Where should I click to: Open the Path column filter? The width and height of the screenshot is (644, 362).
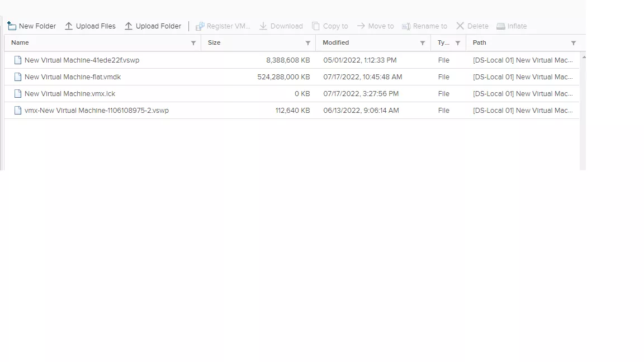[x=574, y=43]
